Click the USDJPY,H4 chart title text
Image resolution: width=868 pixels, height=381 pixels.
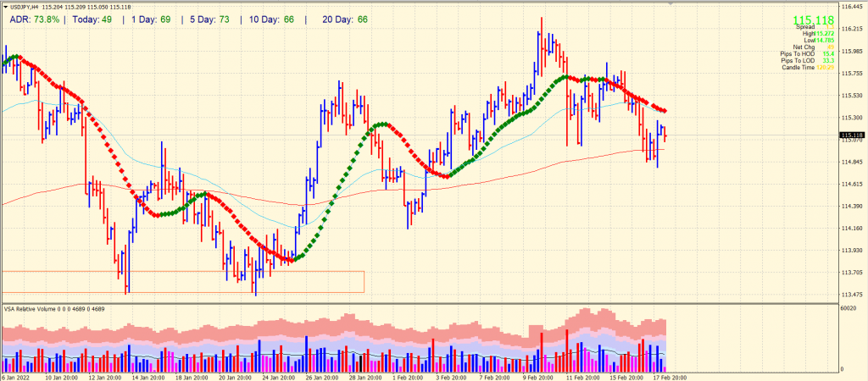(23, 6)
